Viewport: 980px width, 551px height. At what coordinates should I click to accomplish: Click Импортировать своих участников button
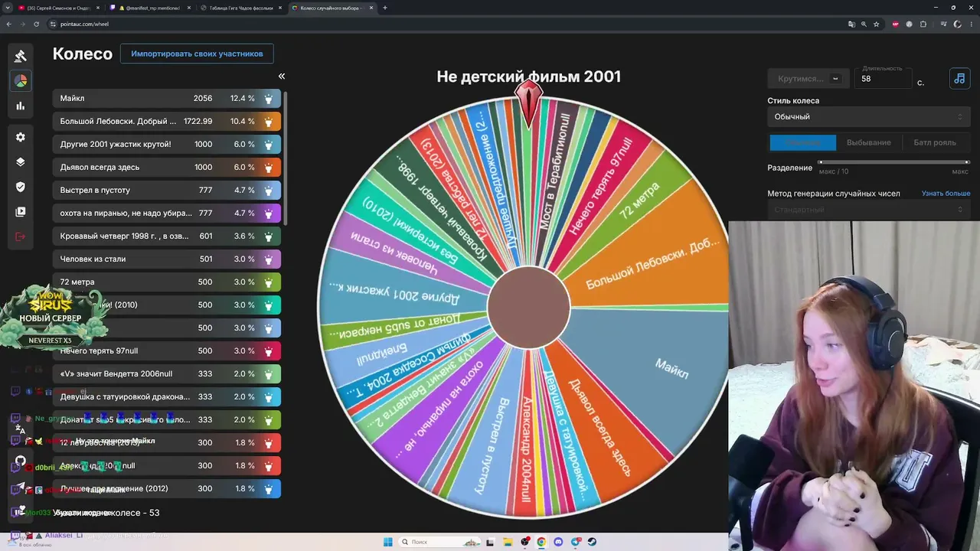click(197, 54)
